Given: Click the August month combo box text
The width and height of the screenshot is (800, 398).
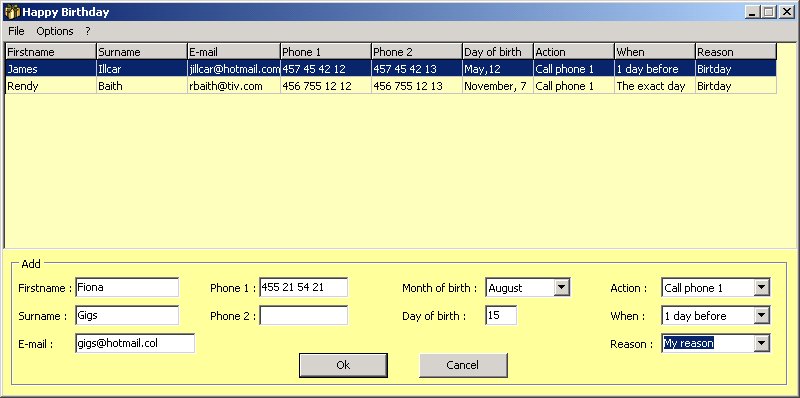Looking at the screenshot, I should [x=519, y=288].
